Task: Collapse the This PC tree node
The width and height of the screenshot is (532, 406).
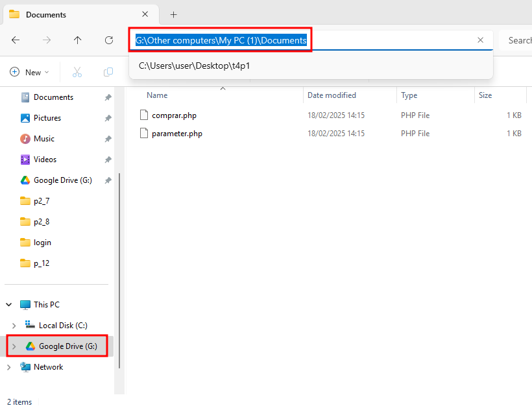Action: point(9,305)
